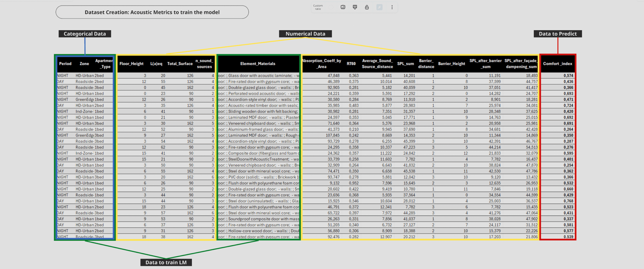This screenshot has width=644, height=269.
Task: Select RT60 value 0,546
Action: tap(354, 201)
